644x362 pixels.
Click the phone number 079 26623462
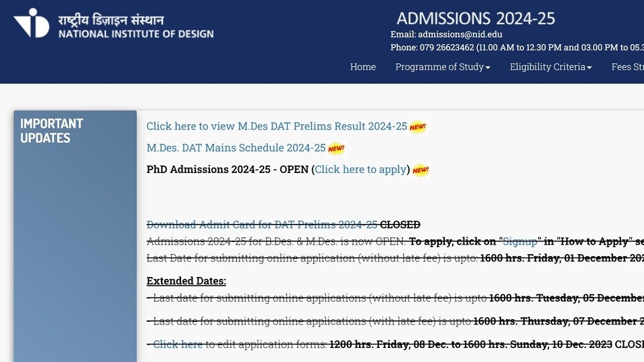coord(447,48)
